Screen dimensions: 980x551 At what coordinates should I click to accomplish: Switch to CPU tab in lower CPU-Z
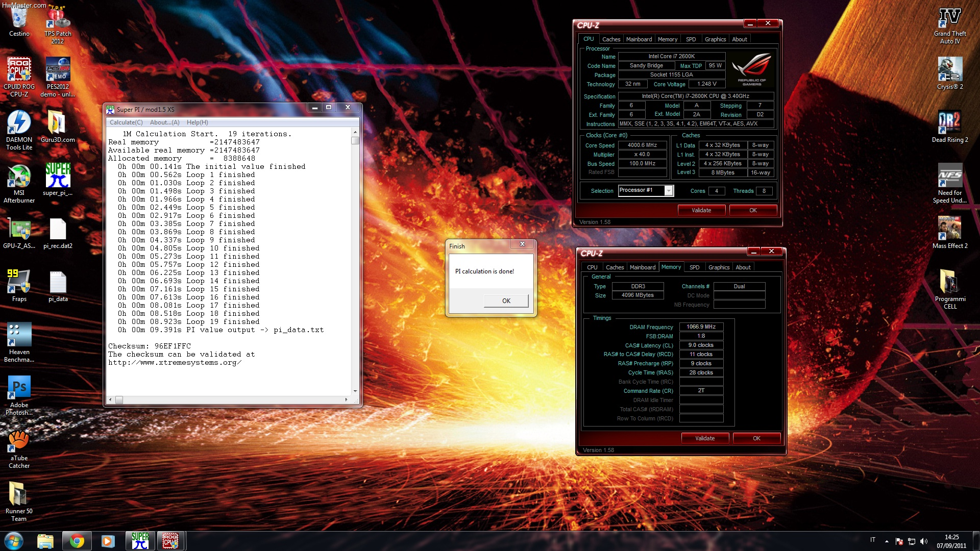(592, 267)
